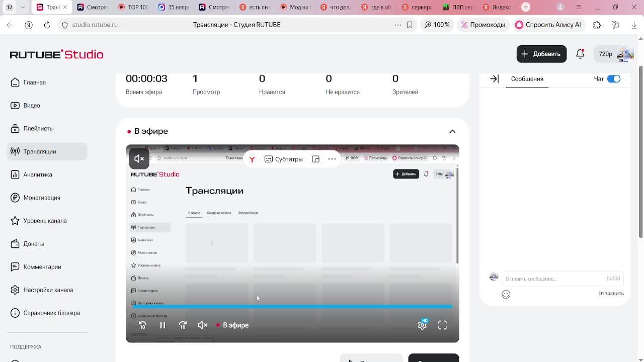Bookmark this page icon
The width and height of the screenshot is (644, 362).
pos(410,25)
